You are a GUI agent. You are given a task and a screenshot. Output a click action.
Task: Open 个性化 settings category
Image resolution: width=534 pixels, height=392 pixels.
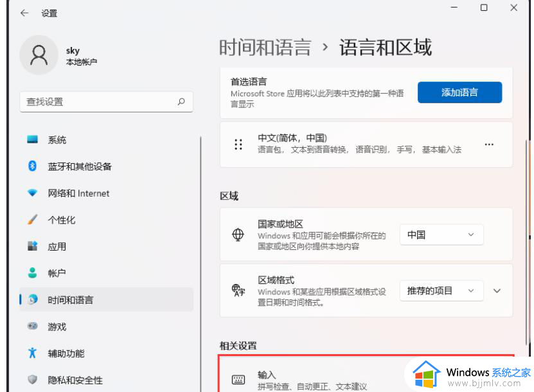(x=106, y=220)
